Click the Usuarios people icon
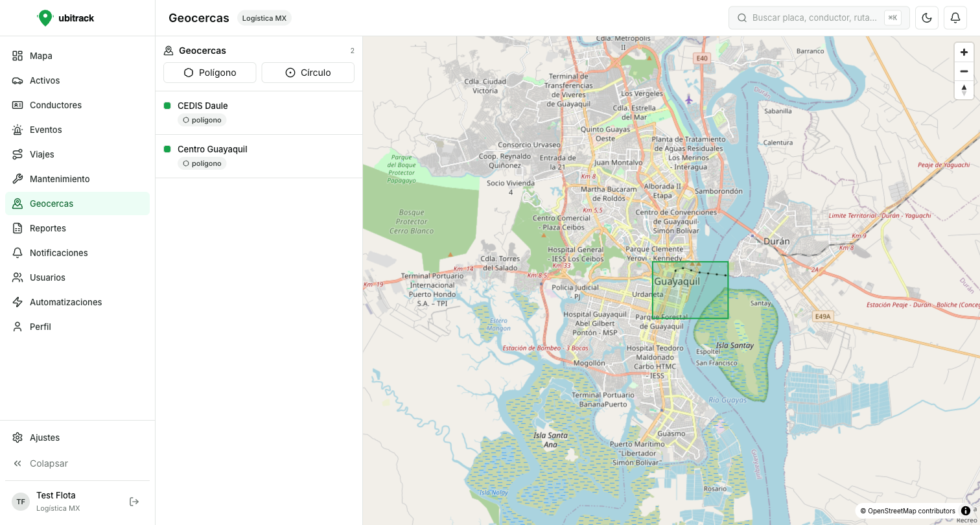This screenshot has width=980, height=525. pyautogui.click(x=17, y=277)
